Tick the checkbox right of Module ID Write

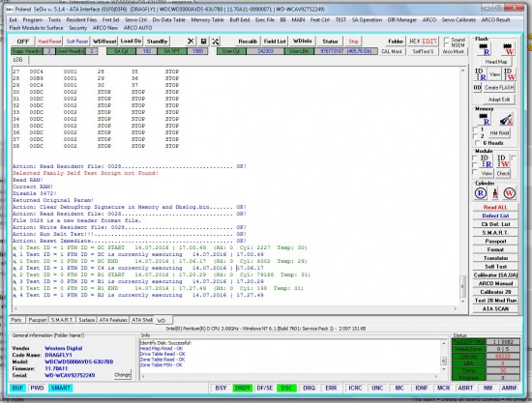click(x=514, y=158)
